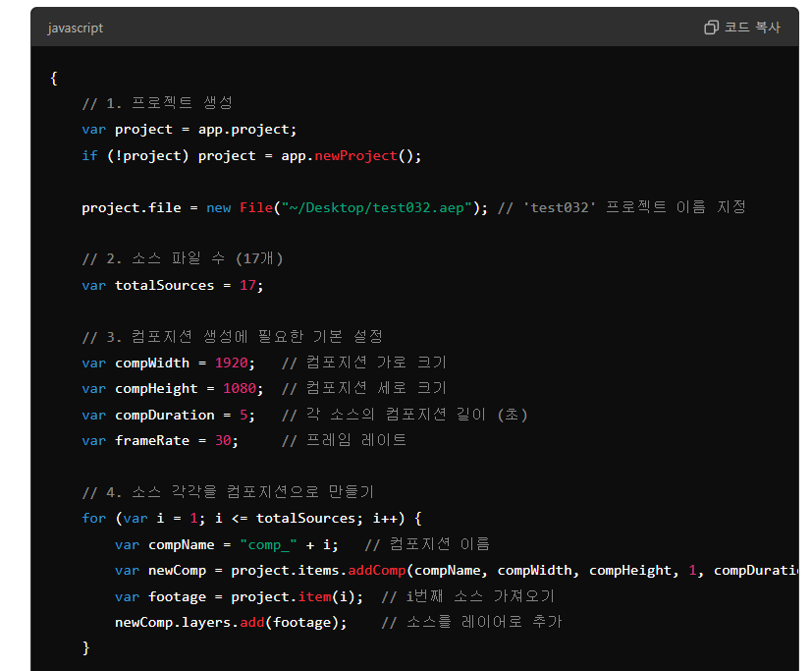Image resolution: width=812 pixels, height=671 pixels.
Task: Click the value 30 for frameRate
Action: (x=223, y=440)
